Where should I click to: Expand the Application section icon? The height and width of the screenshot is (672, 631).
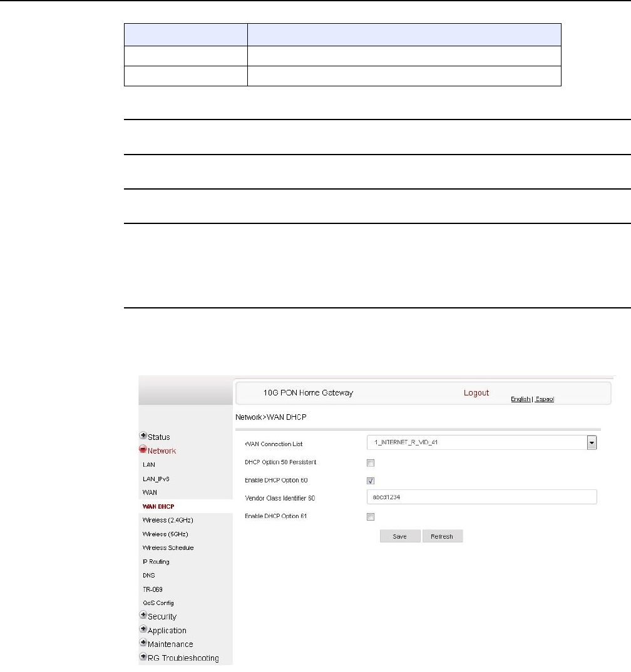[143, 629]
